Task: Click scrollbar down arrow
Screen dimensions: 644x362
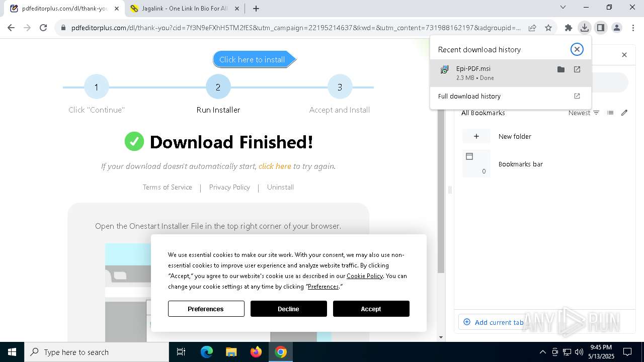Action: 441,337
